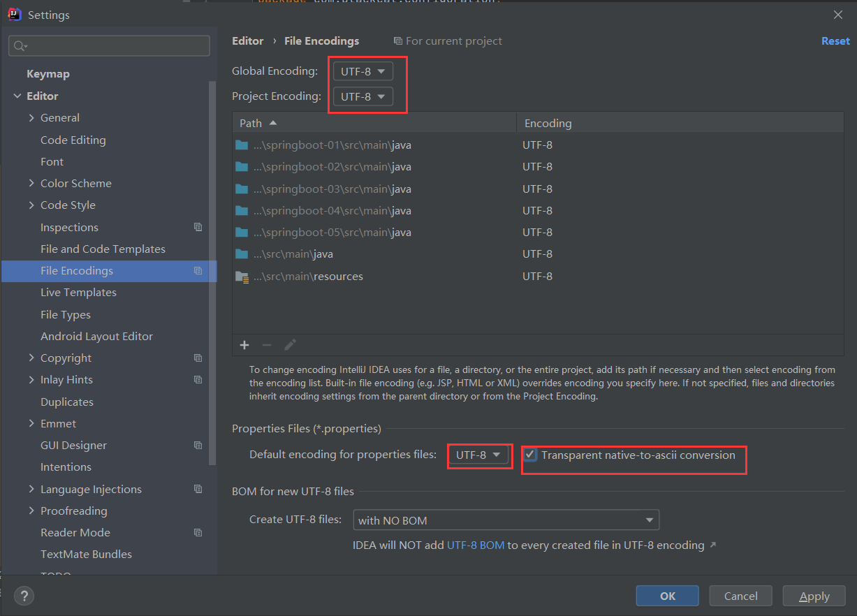Image resolution: width=857 pixels, height=616 pixels.
Task: Expand the General tree node
Action: [31, 118]
